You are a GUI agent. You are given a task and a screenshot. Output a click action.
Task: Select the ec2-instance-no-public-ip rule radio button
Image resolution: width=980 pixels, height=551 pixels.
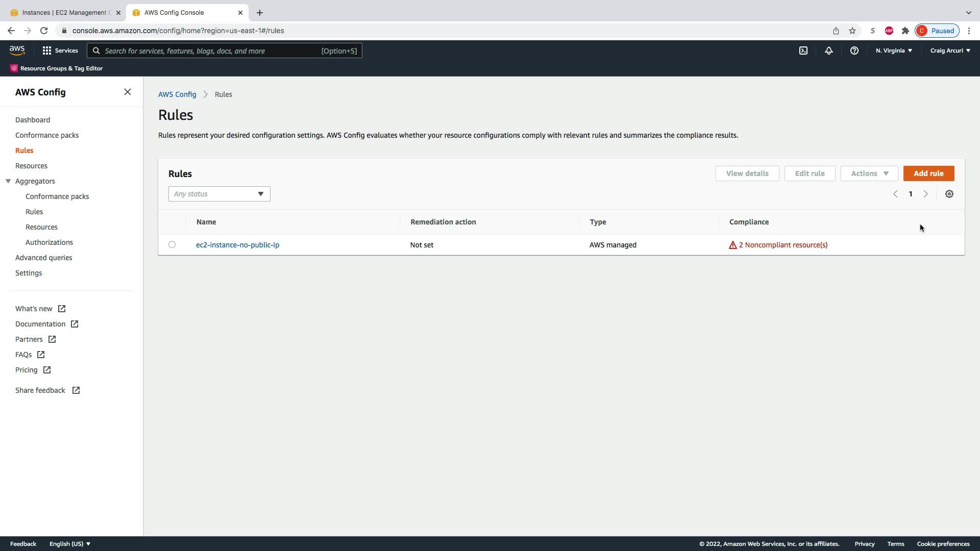(x=172, y=244)
